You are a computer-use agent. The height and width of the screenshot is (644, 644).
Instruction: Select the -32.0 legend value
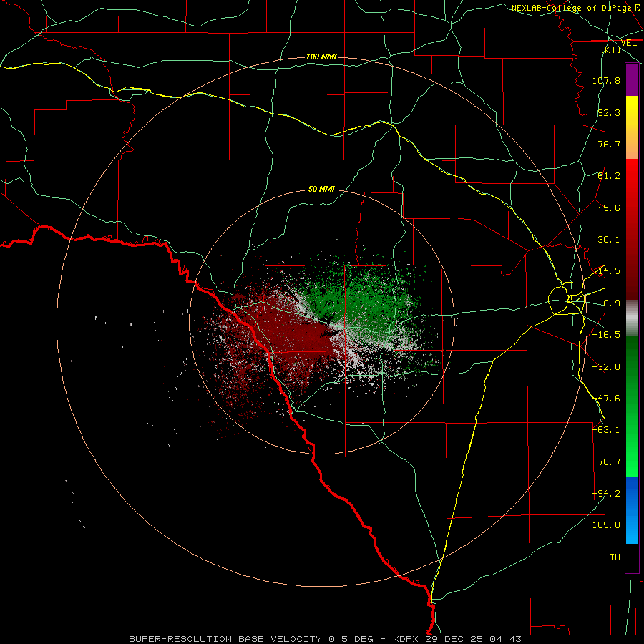click(606, 367)
